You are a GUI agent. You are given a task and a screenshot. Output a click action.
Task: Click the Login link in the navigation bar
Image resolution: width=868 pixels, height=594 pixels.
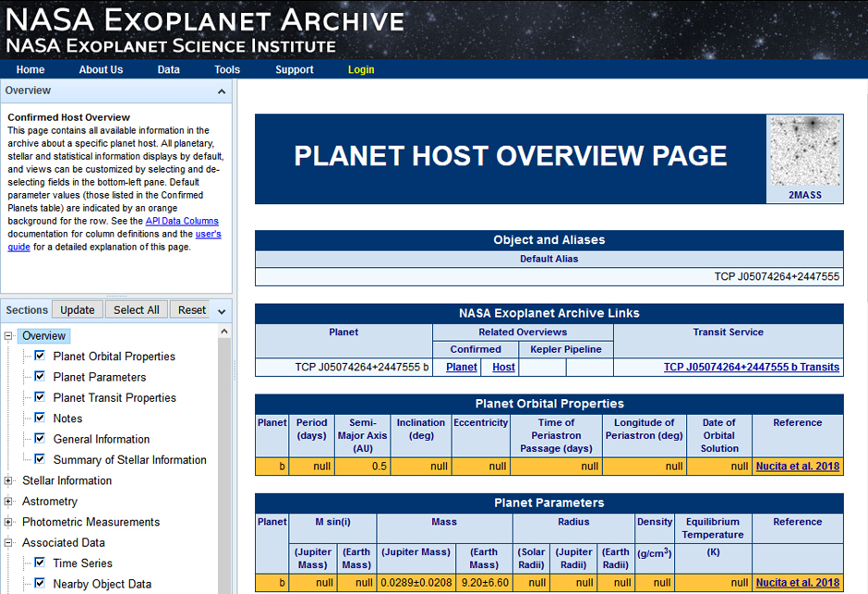pyautogui.click(x=361, y=70)
